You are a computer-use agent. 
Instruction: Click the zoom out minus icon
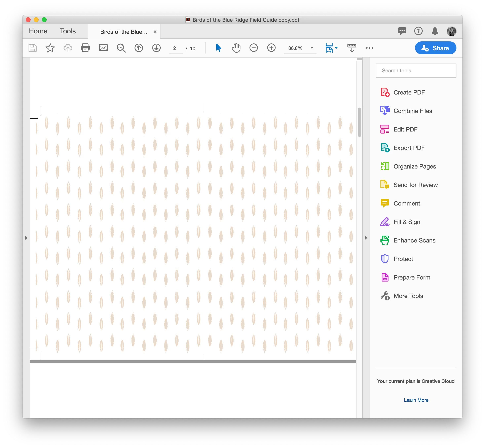pyautogui.click(x=254, y=48)
